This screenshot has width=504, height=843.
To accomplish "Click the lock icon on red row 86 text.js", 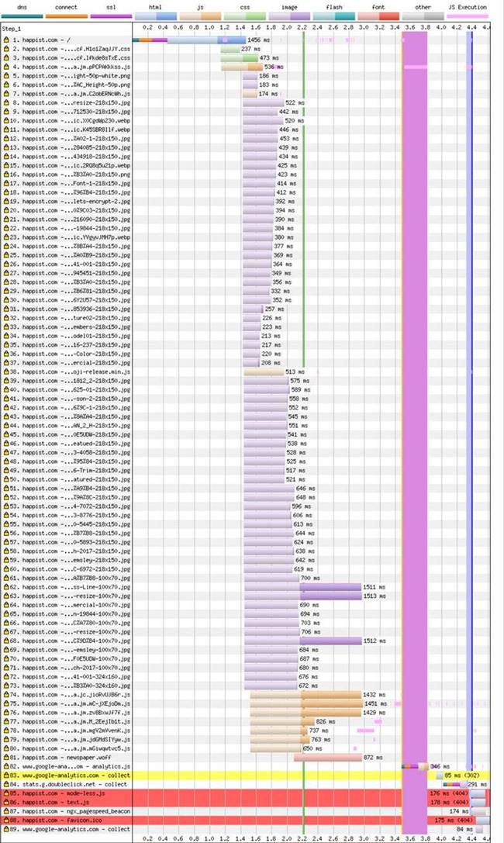I will (6, 802).
